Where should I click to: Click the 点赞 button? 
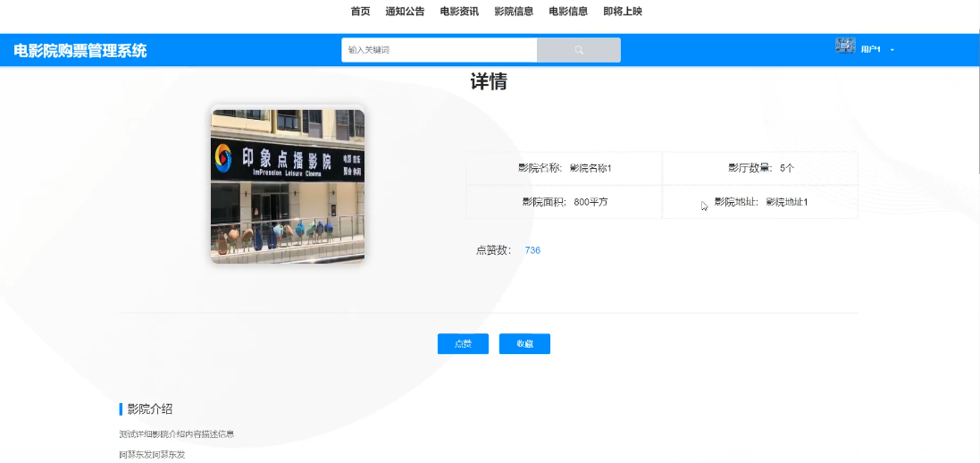[x=463, y=343]
